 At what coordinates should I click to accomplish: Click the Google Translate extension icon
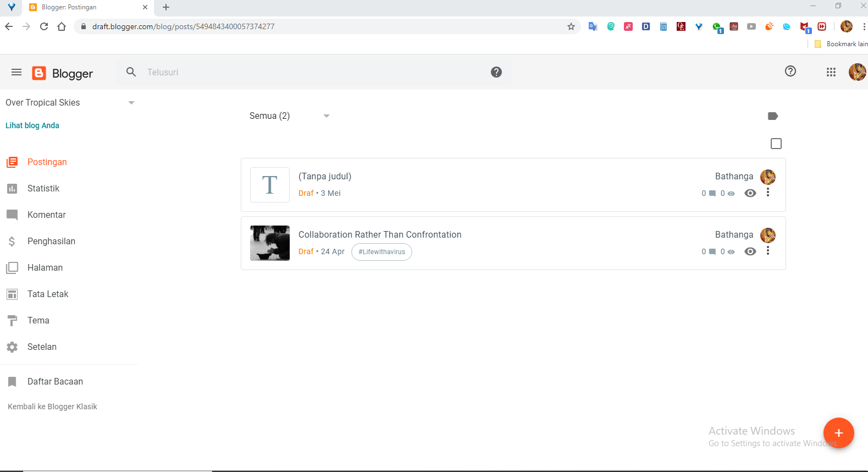coord(593,26)
